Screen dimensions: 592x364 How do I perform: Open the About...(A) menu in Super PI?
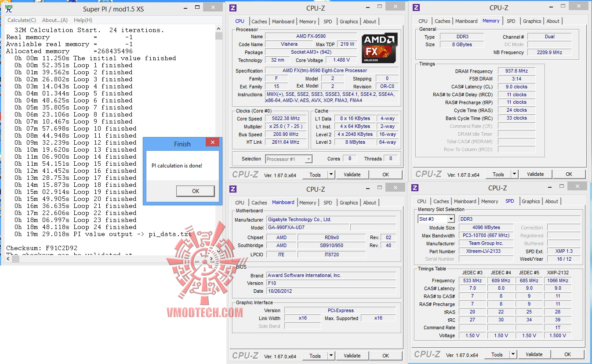click(x=55, y=20)
